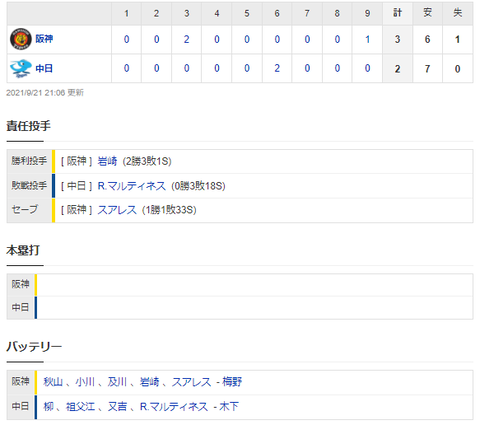Open the 中日 team link in scoreboard
The height and width of the screenshot is (425, 480).
[x=44, y=69]
